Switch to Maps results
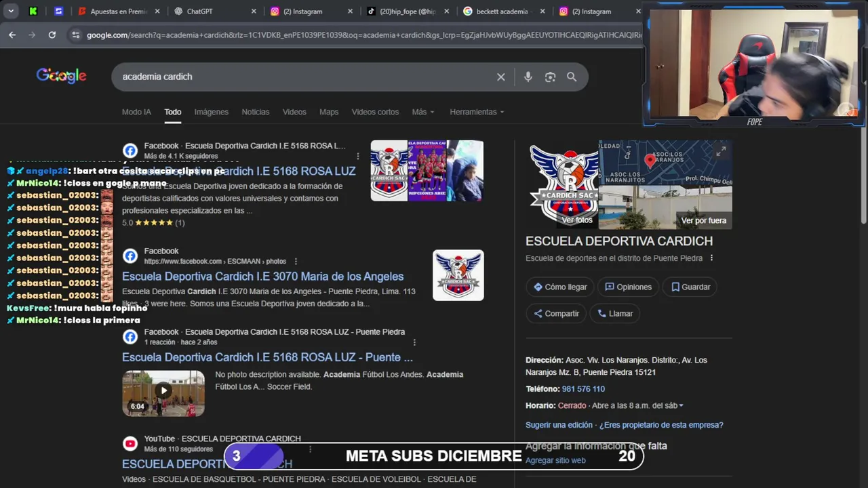Viewport: 868px width, 488px height. pos(329,112)
